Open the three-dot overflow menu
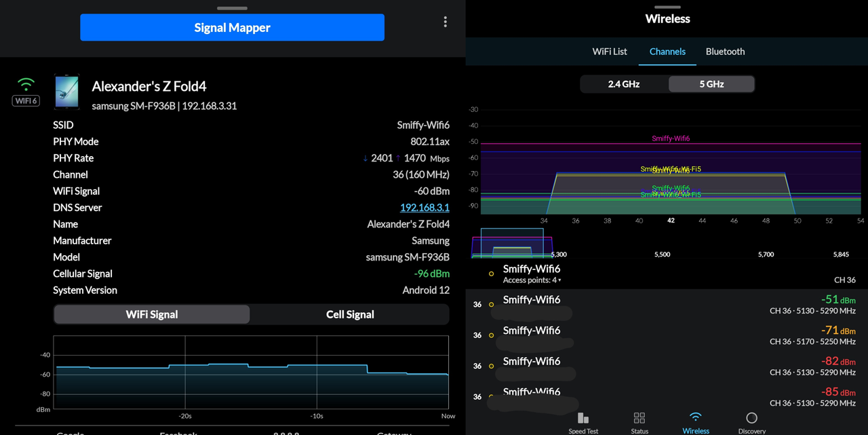 445,22
